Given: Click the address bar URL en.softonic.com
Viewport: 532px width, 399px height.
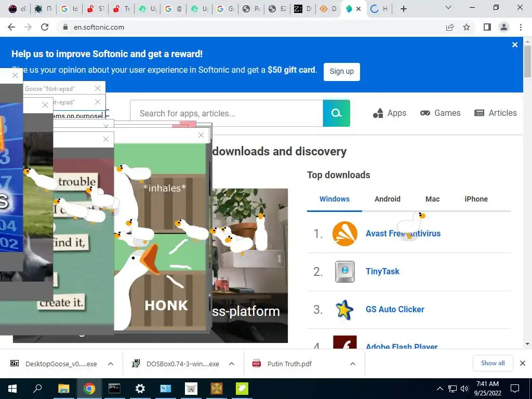Looking at the screenshot, I should click(x=99, y=27).
